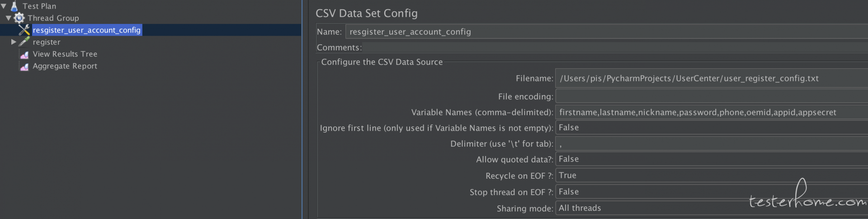Open the Stop thread on EOF dropdown
This screenshot has height=219, width=868.
712,192
